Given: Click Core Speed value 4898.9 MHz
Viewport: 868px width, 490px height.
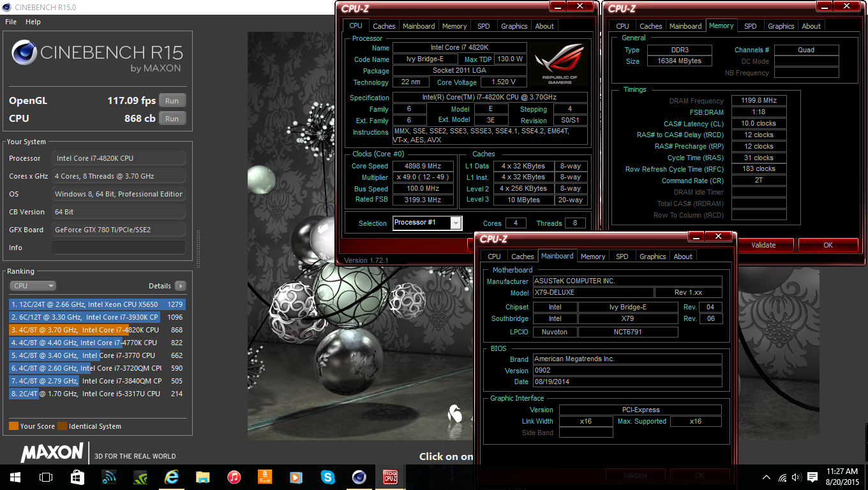Looking at the screenshot, I should pos(423,166).
